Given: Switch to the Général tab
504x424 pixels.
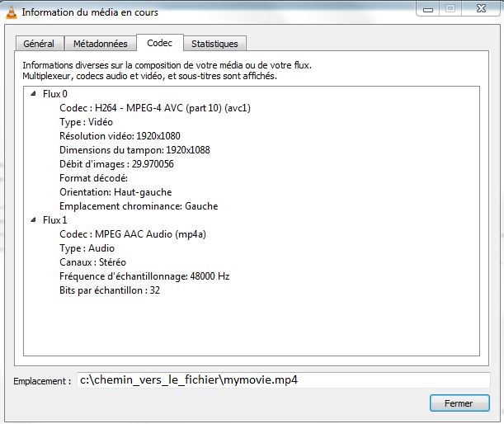Looking at the screenshot, I should coord(39,44).
